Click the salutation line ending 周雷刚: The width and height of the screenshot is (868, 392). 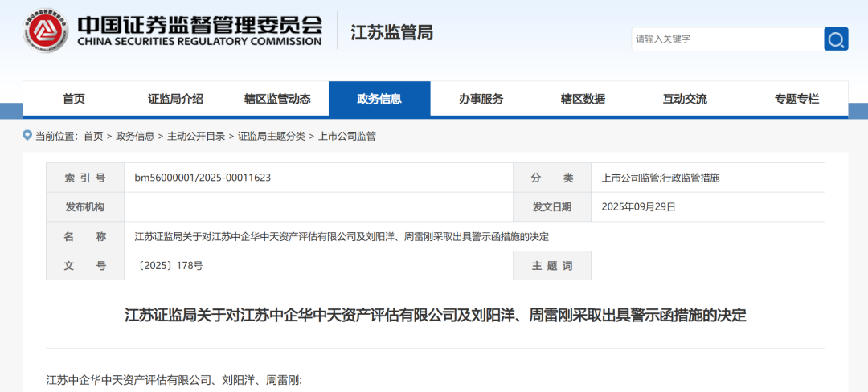[x=174, y=381]
